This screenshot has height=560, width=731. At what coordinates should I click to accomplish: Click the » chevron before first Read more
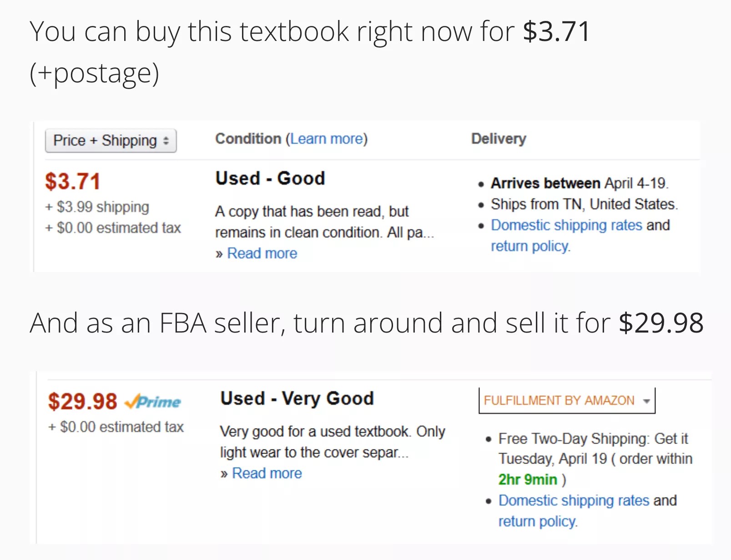coord(220,253)
